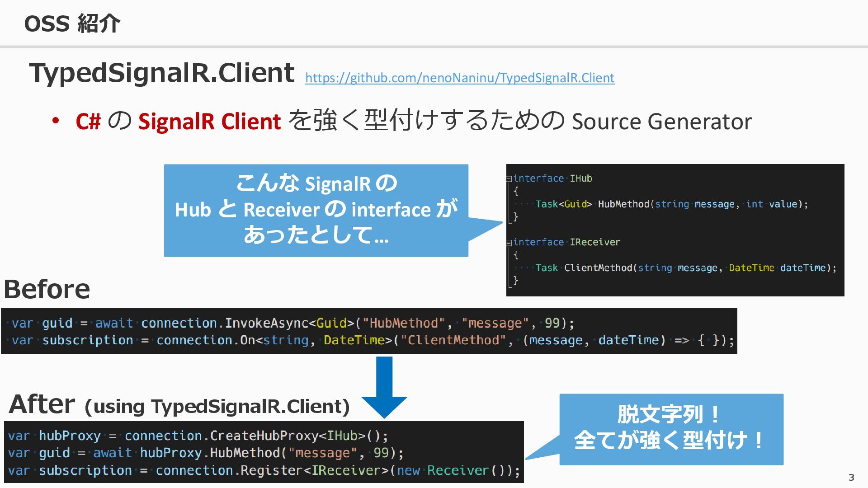Click the OSS 紹介 slide title

72,23
